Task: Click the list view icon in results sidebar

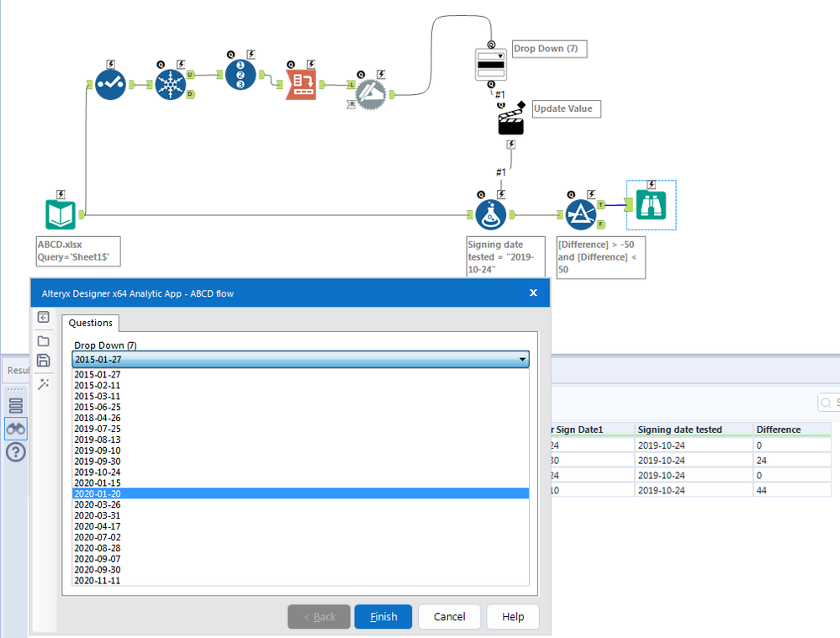Action: coord(15,405)
